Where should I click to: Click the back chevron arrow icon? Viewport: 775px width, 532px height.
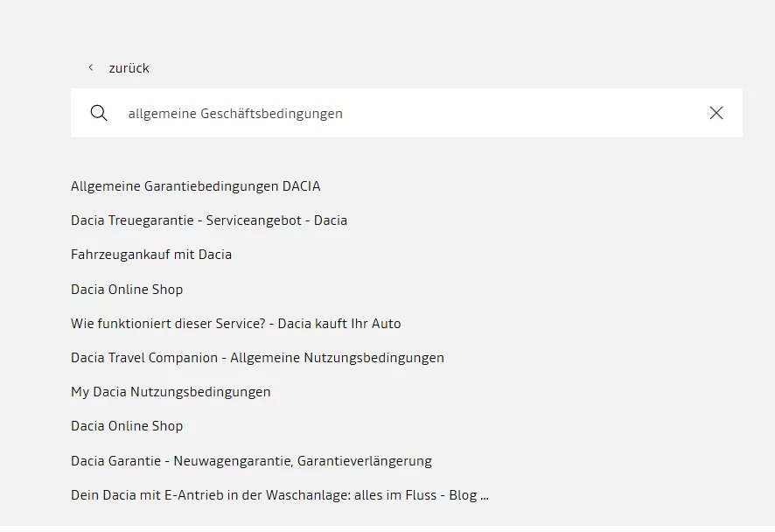coord(91,67)
